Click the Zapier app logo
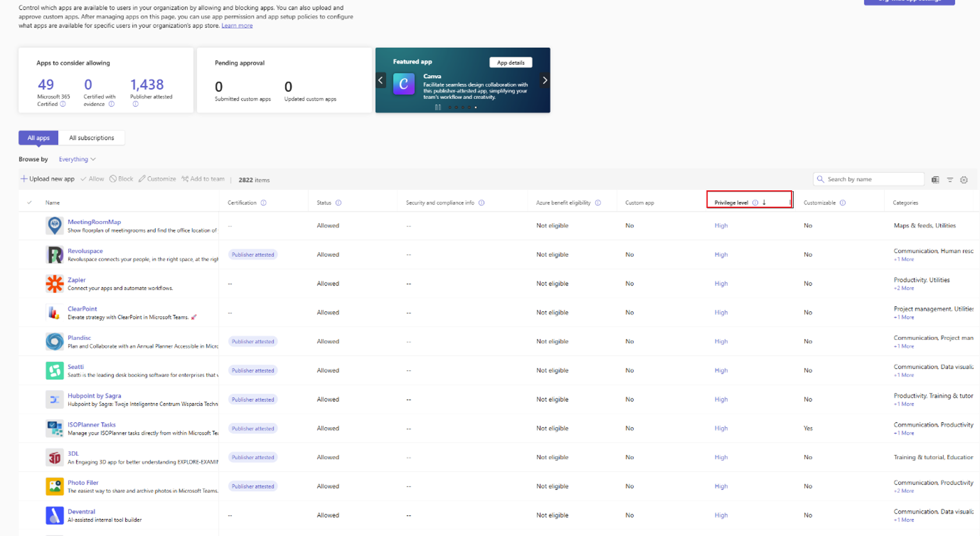 point(55,283)
